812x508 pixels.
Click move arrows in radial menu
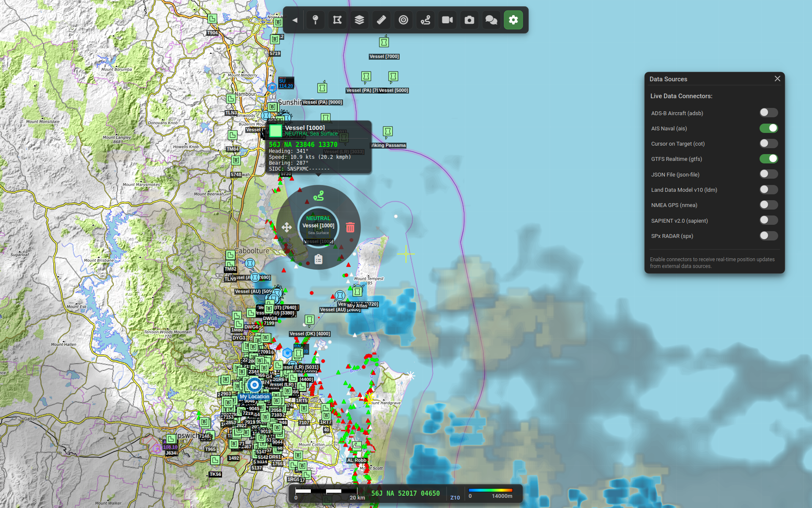click(x=287, y=227)
